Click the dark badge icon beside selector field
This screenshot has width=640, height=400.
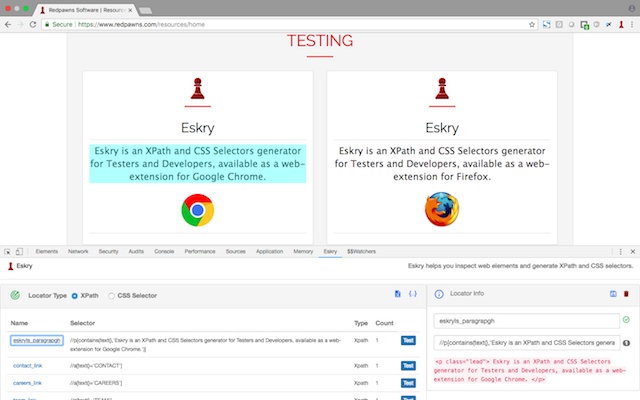[x=627, y=343]
